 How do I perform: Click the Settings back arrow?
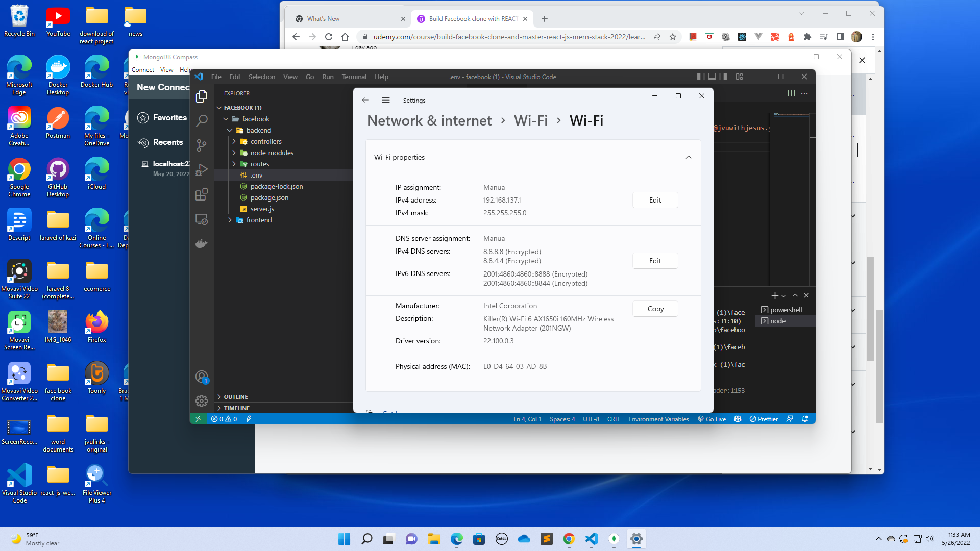pyautogui.click(x=365, y=100)
